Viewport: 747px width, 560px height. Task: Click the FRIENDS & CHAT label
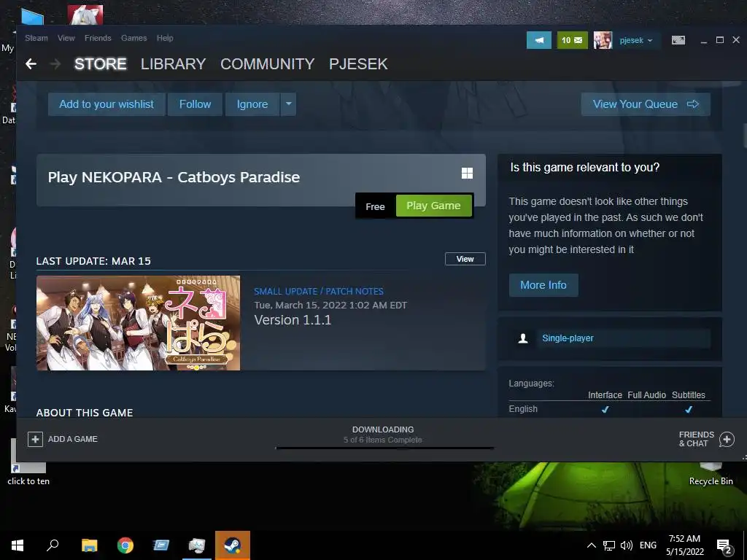tap(697, 439)
